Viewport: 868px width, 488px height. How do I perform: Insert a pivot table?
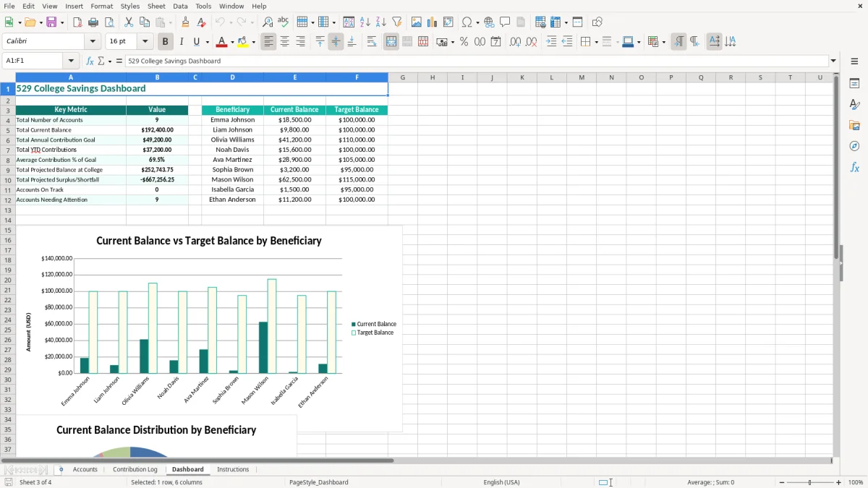tap(448, 22)
